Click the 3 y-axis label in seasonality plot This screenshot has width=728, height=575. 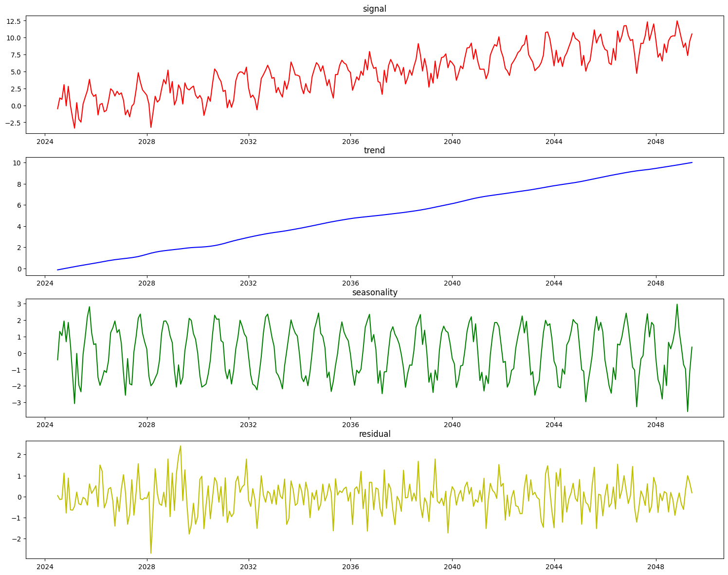[18, 304]
